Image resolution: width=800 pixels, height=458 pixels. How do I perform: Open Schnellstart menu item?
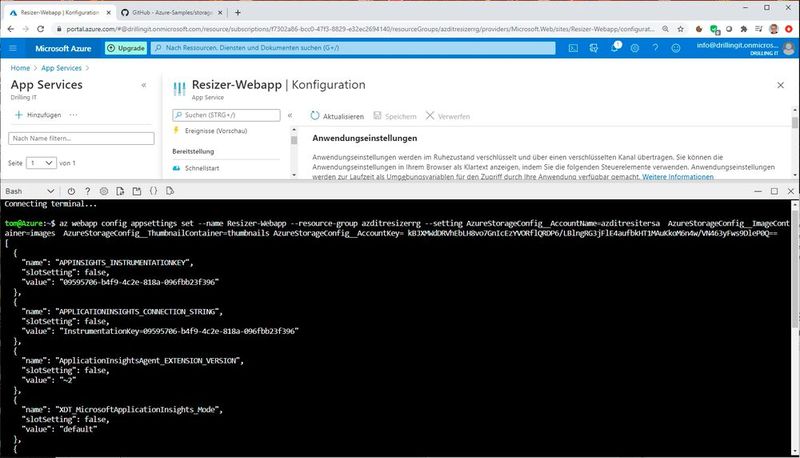(x=202, y=168)
